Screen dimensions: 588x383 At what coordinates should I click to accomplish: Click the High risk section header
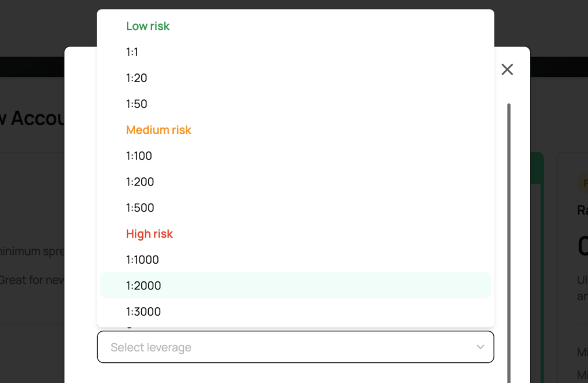149,234
